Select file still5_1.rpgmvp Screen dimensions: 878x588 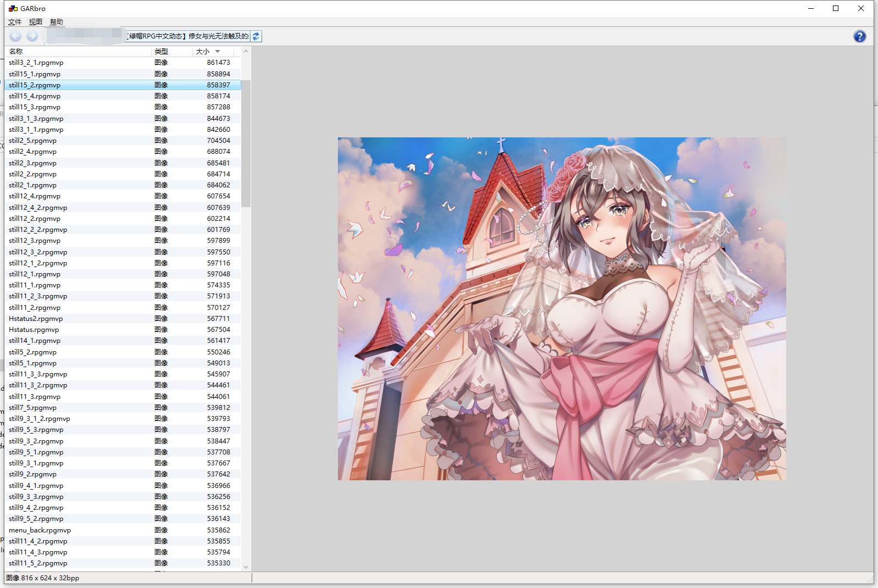[123, 363]
